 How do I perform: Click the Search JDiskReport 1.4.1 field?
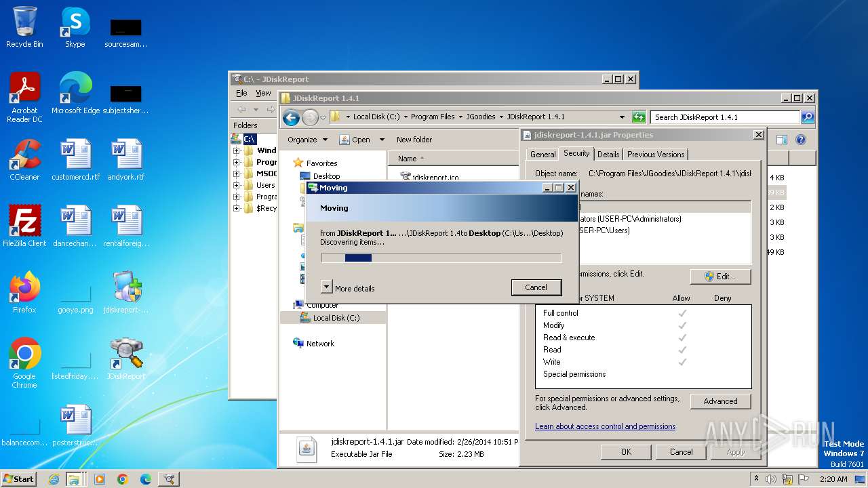[x=726, y=117]
